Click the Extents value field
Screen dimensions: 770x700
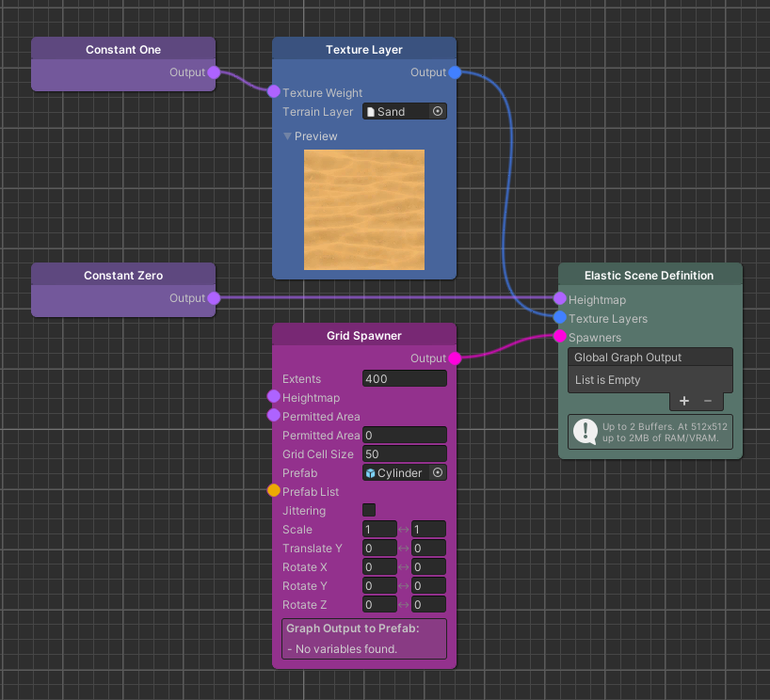pyautogui.click(x=404, y=378)
